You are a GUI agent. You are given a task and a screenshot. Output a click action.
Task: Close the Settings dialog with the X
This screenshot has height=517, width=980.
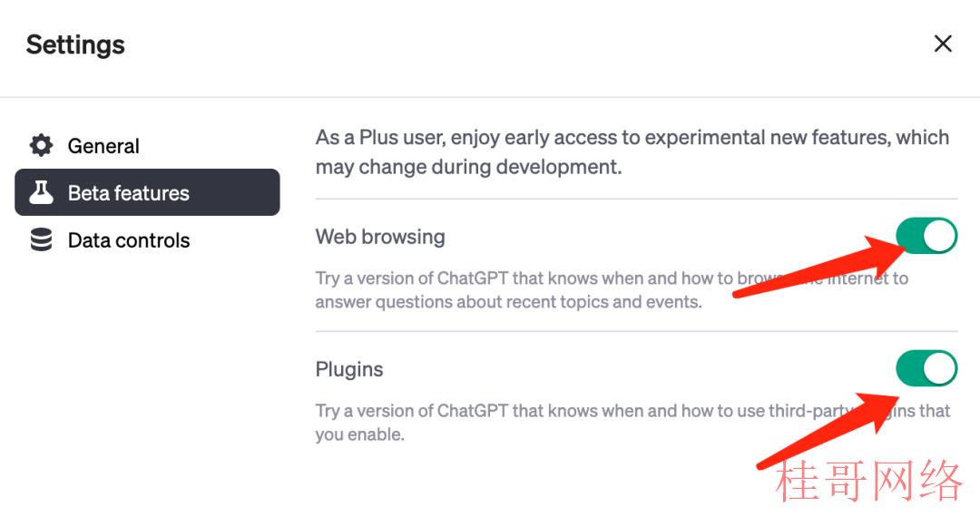tap(943, 44)
